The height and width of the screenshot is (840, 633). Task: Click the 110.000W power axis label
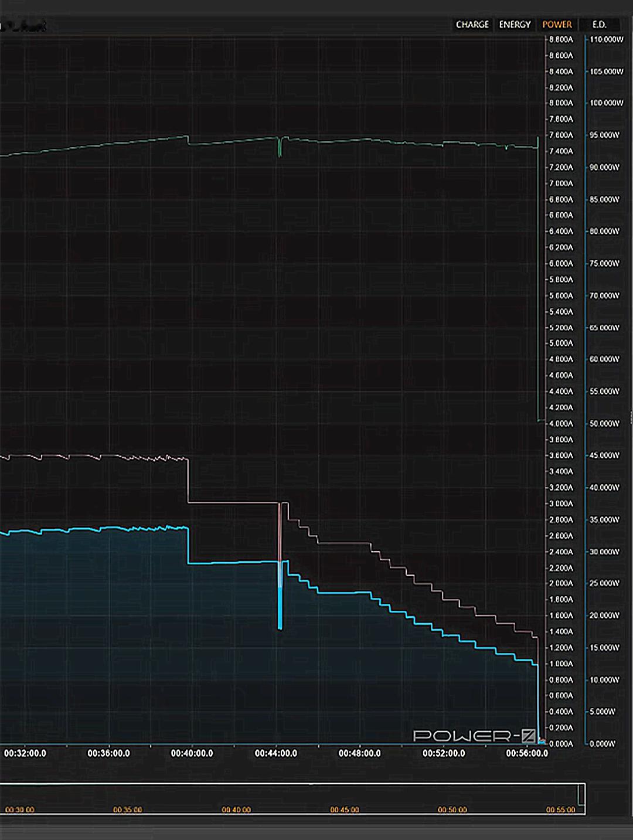[607, 40]
